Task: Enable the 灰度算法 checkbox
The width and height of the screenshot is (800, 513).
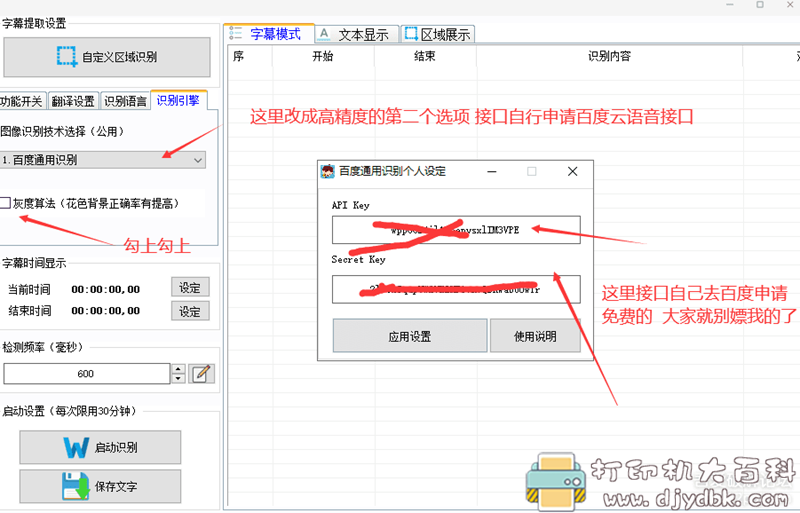Action: 5,203
